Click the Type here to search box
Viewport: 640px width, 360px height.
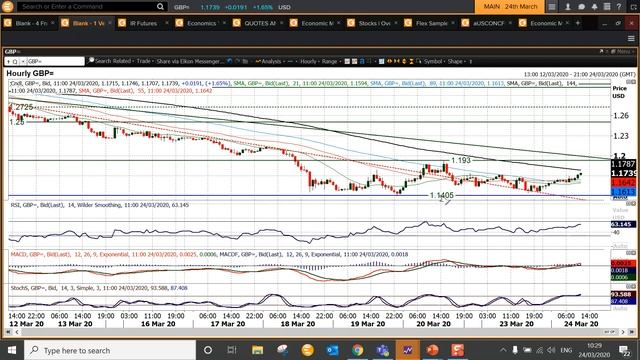[110, 350]
